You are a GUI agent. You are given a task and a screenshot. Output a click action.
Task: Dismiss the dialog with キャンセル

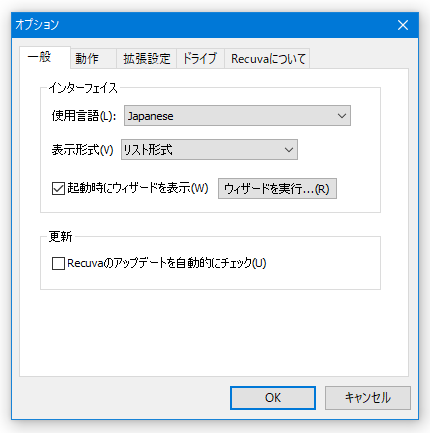(368, 398)
